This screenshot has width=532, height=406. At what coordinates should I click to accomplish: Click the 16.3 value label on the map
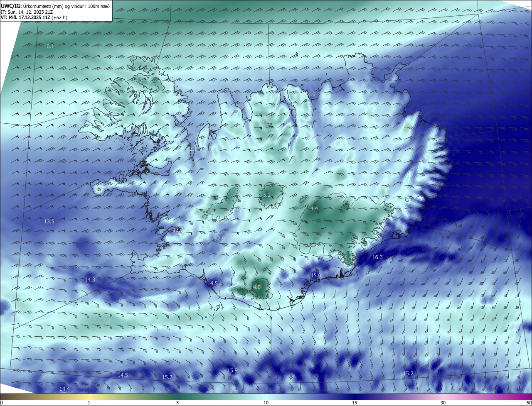[377, 257]
